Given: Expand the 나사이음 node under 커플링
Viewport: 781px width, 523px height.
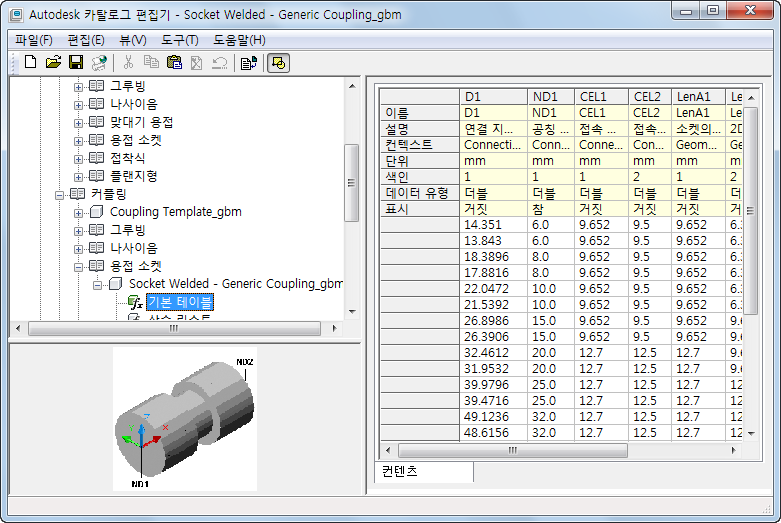Looking at the screenshot, I should coord(78,249).
